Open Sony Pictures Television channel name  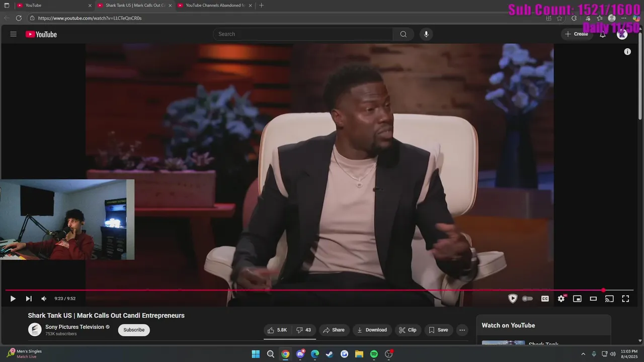tap(74, 327)
